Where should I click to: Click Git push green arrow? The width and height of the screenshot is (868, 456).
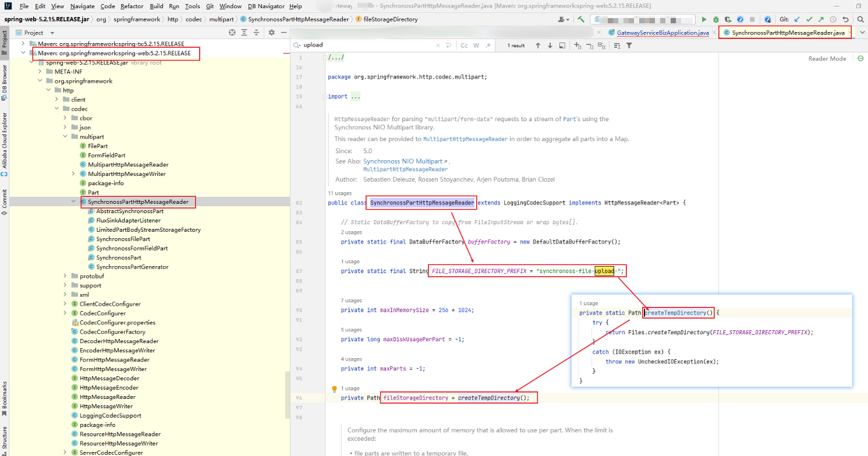tap(821, 19)
